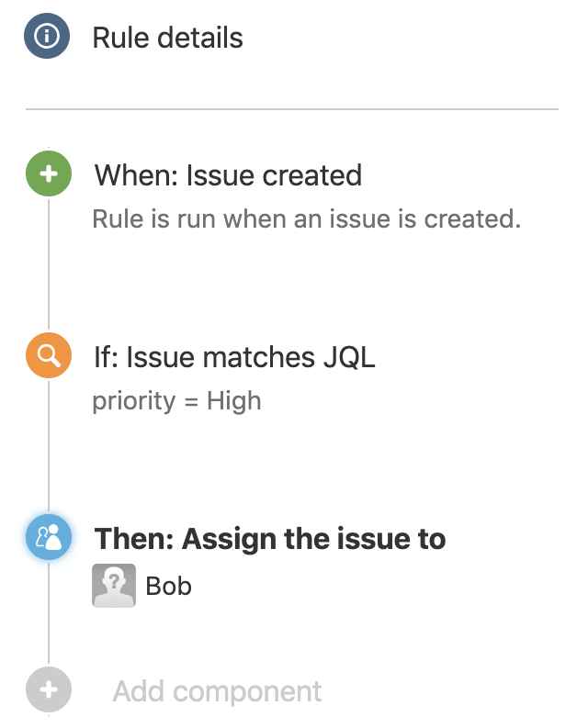Select the 'When: Issue created' trigger title
Viewport: 577px width, 728px height.
(228, 174)
